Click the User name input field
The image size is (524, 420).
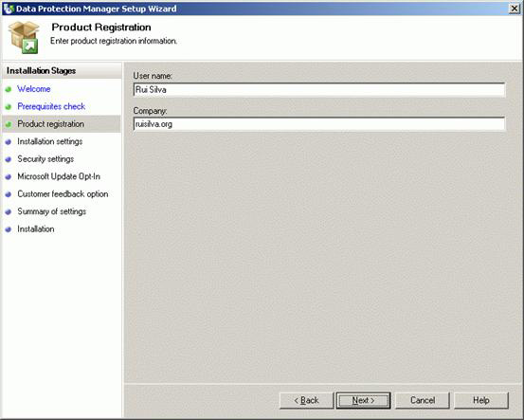(319, 90)
